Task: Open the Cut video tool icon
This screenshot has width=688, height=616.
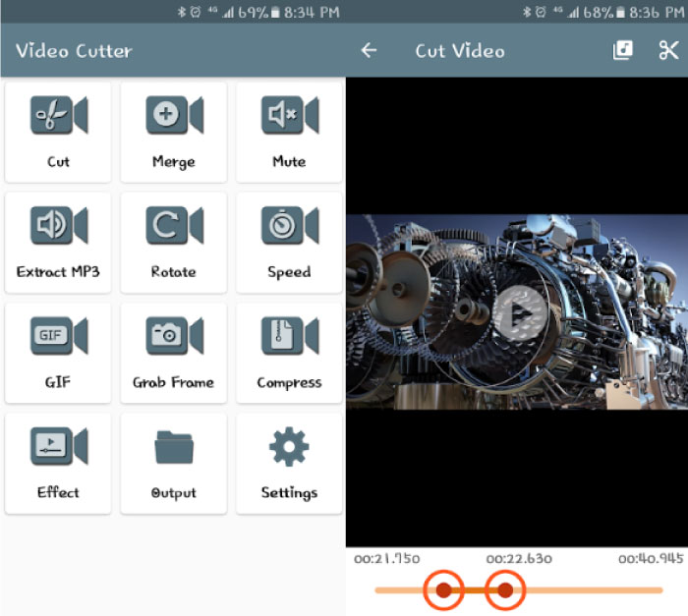Action: (x=59, y=115)
